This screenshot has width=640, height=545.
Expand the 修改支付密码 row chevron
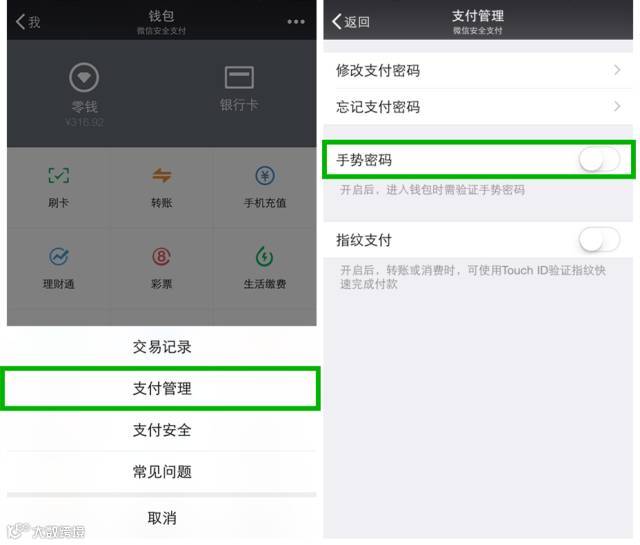[x=617, y=70]
